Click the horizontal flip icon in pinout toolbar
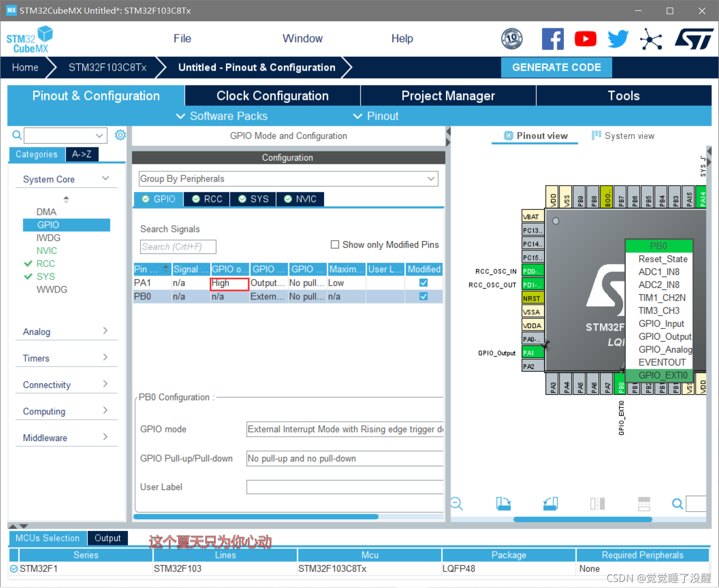719x588 pixels. tap(598, 504)
